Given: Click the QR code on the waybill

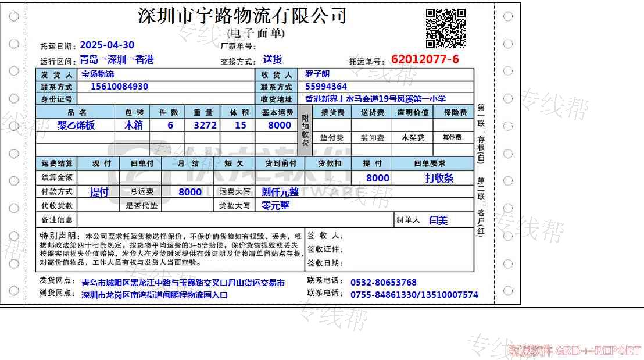Looking at the screenshot, I should [x=446, y=28].
